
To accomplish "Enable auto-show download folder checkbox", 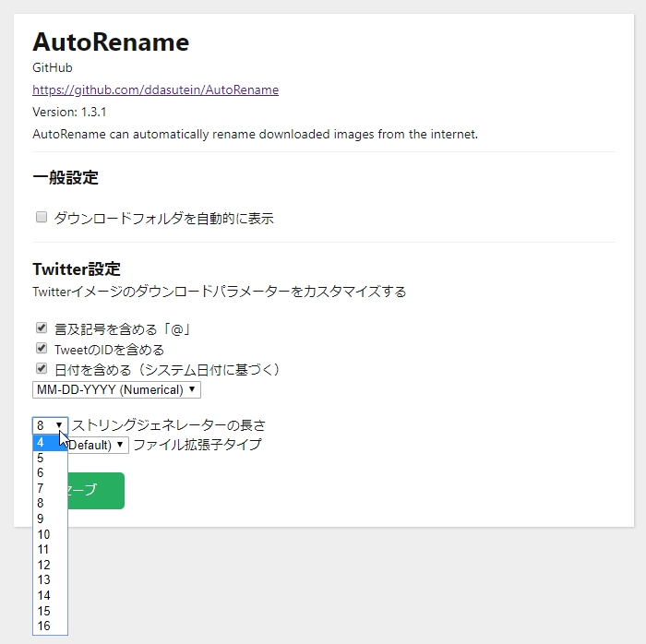I will click(x=42, y=217).
